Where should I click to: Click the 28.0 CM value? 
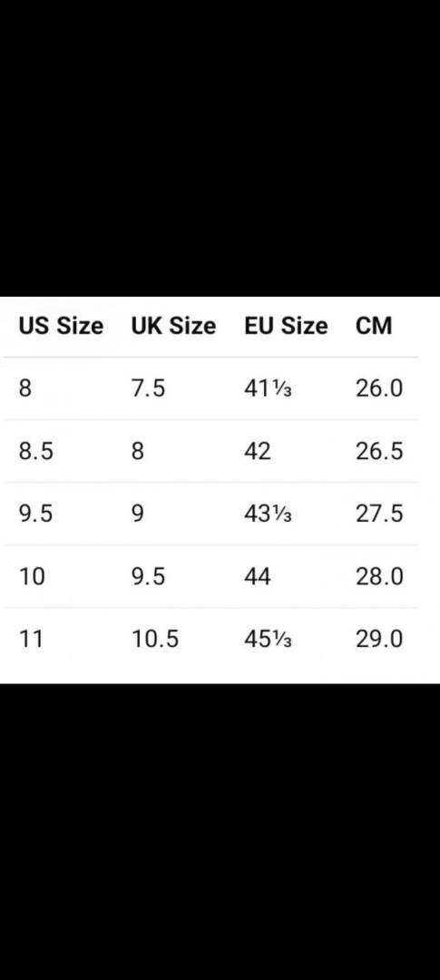[379, 576]
